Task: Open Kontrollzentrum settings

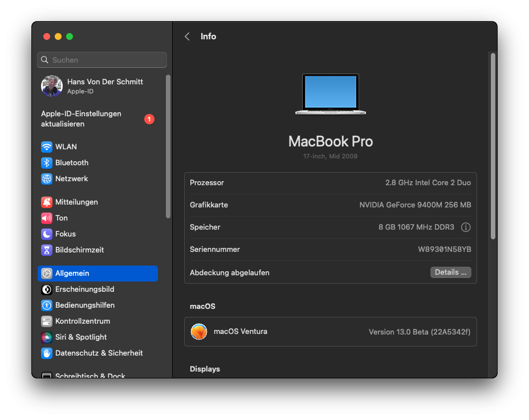Action: pos(98,321)
